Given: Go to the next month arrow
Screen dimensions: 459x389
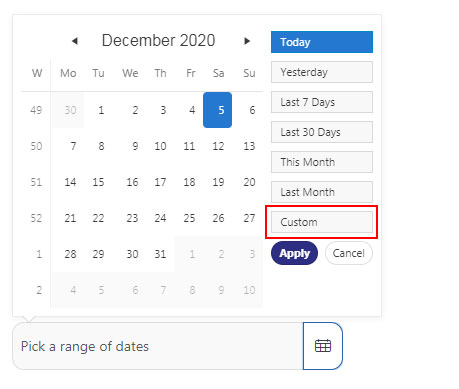Looking at the screenshot, I should click(x=247, y=41).
